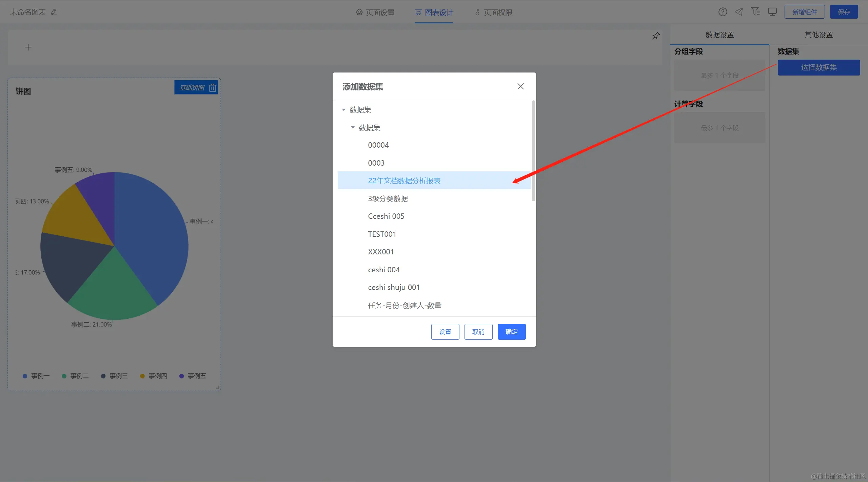Delete the pie chart with the trash icon

point(213,88)
